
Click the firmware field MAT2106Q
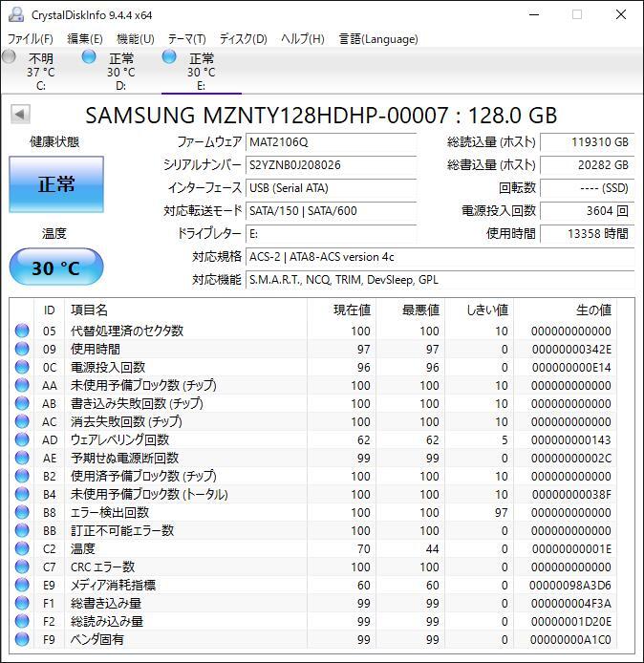point(332,142)
